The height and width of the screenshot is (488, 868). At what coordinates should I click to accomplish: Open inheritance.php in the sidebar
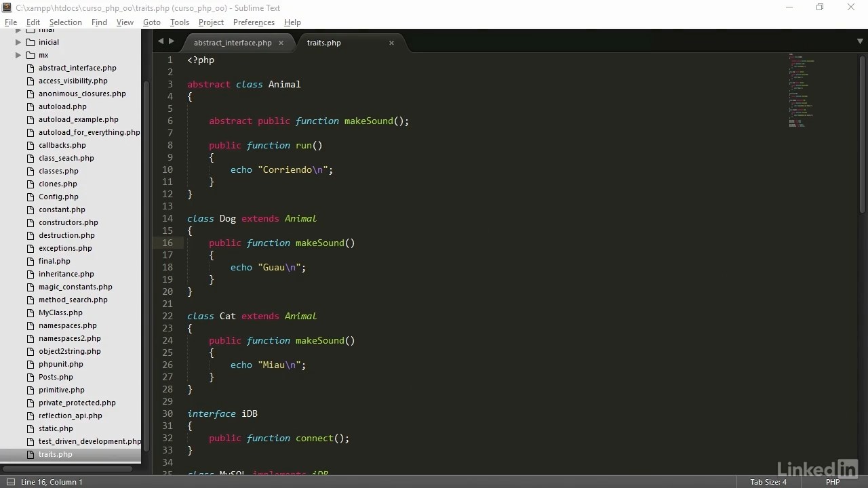(x=66, y=274)
